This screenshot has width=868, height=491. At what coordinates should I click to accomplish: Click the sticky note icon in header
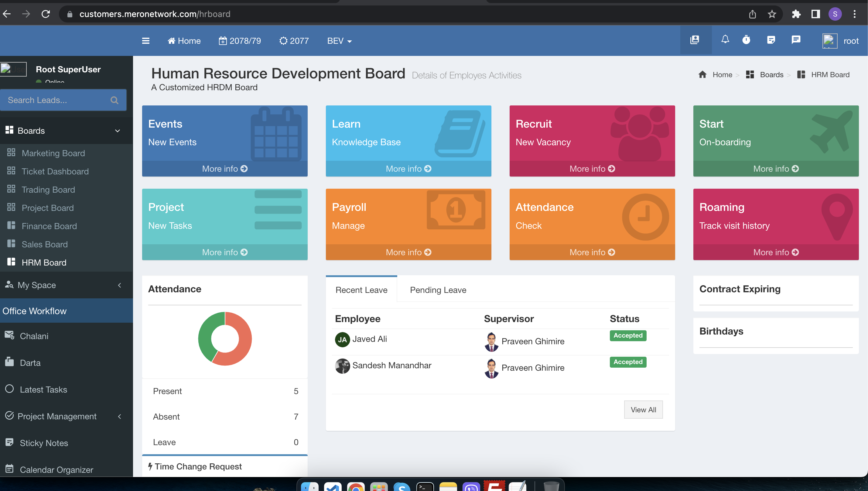click(x=771, y=40)
